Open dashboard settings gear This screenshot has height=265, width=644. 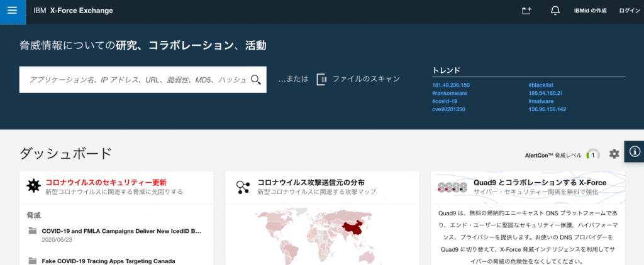coord(614,154)
